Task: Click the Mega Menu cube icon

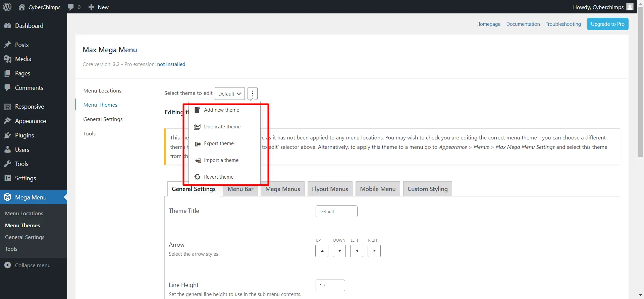Action: point(7,197)
